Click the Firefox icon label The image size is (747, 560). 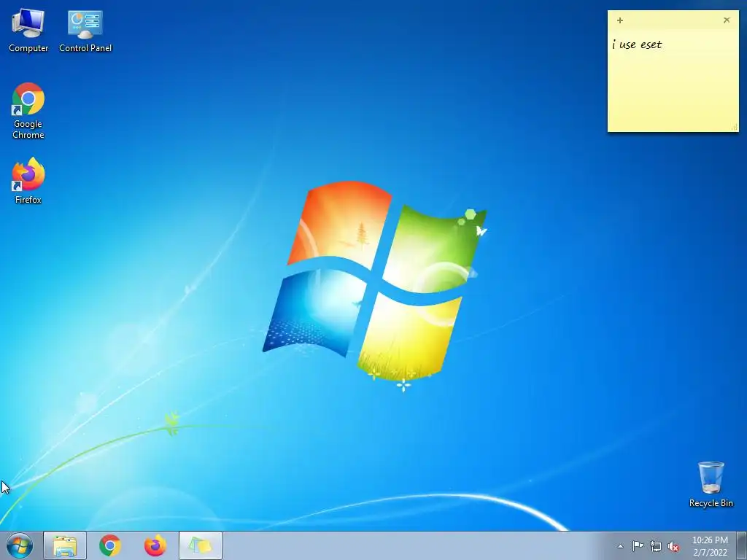(28, 200)
